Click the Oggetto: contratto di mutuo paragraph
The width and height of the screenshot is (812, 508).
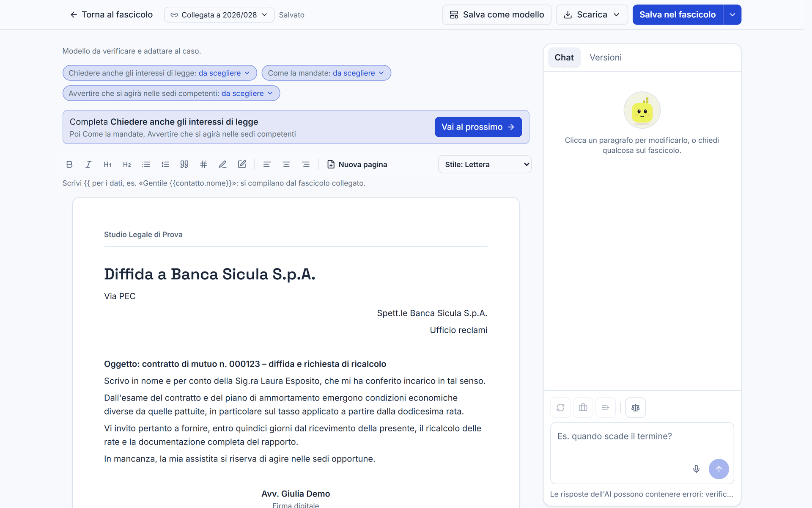245,364
